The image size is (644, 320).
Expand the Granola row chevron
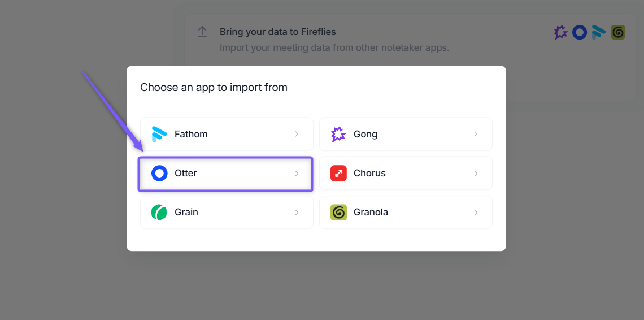pyautogui.click(x=476, y=212)
